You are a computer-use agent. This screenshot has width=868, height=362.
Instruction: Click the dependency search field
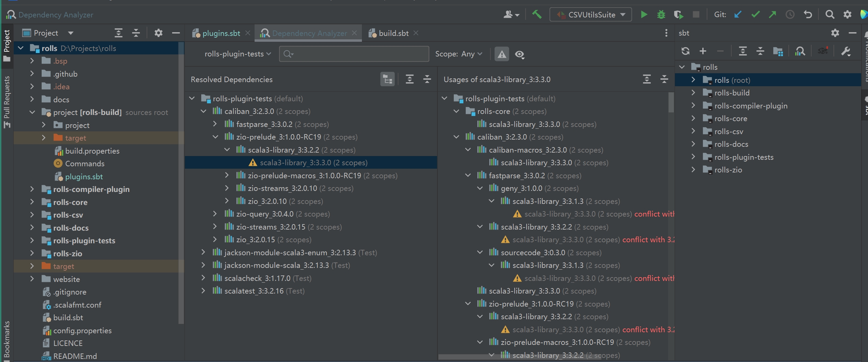[x=354, y=54]
